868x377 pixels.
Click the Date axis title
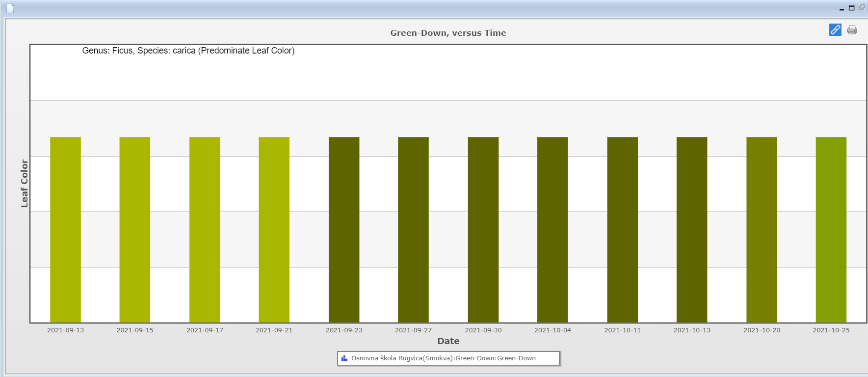pos(448,341)
